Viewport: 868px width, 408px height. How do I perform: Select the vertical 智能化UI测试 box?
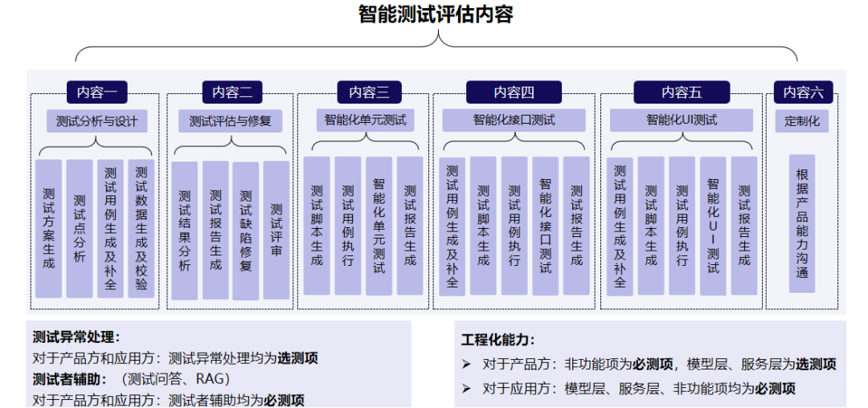pos(713,226)
